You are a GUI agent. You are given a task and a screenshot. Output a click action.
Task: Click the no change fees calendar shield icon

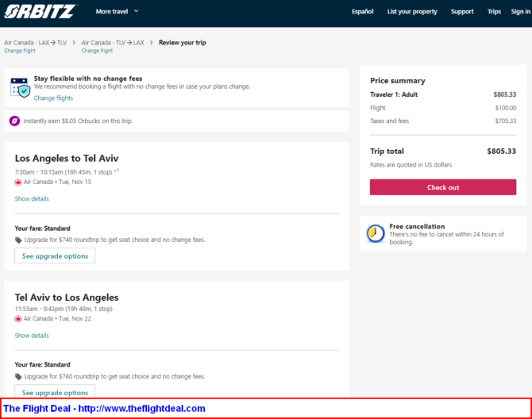pyautogui.click(x=20, y=87)
